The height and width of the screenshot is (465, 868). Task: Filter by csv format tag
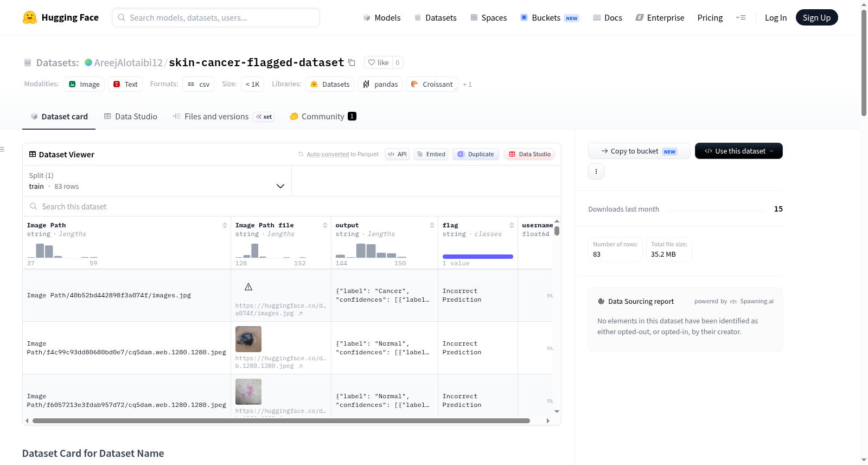(x=199, y=84)
